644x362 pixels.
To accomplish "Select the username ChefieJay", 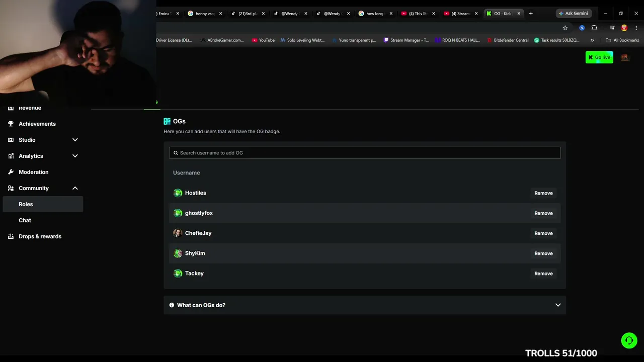I will [198, 233].
